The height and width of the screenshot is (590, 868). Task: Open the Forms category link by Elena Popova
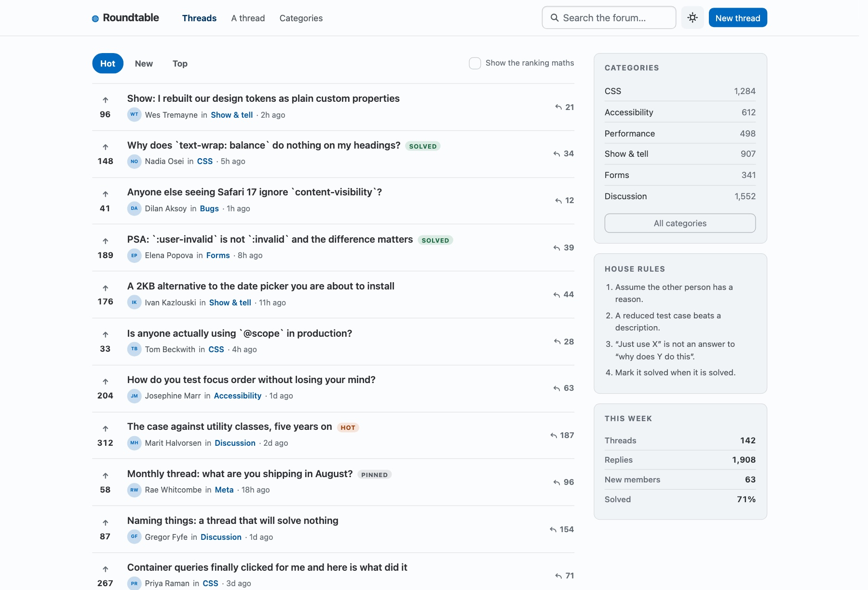[218, 255]
